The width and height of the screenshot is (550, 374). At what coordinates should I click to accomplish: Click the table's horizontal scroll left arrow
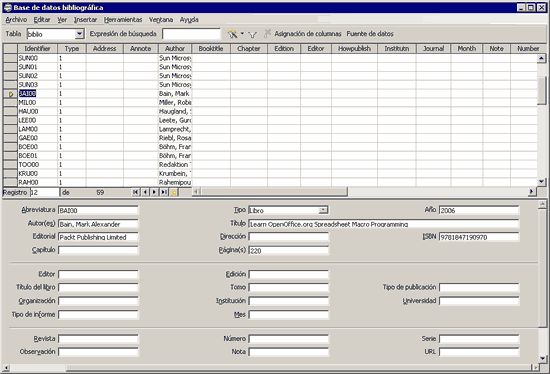(x=196, y=192)
